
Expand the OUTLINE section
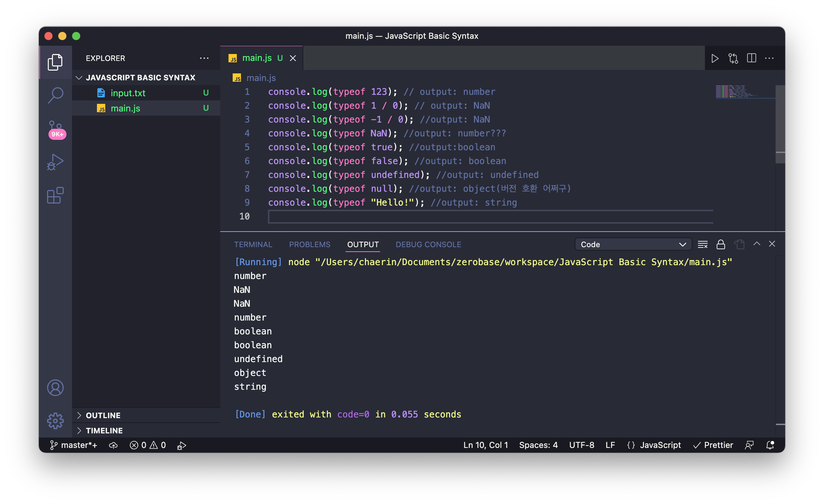point(103,415)
